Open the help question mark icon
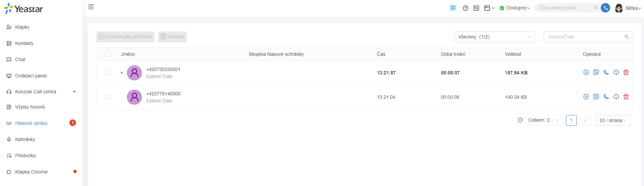Screen dimensions: 644x186 point(466,8)
